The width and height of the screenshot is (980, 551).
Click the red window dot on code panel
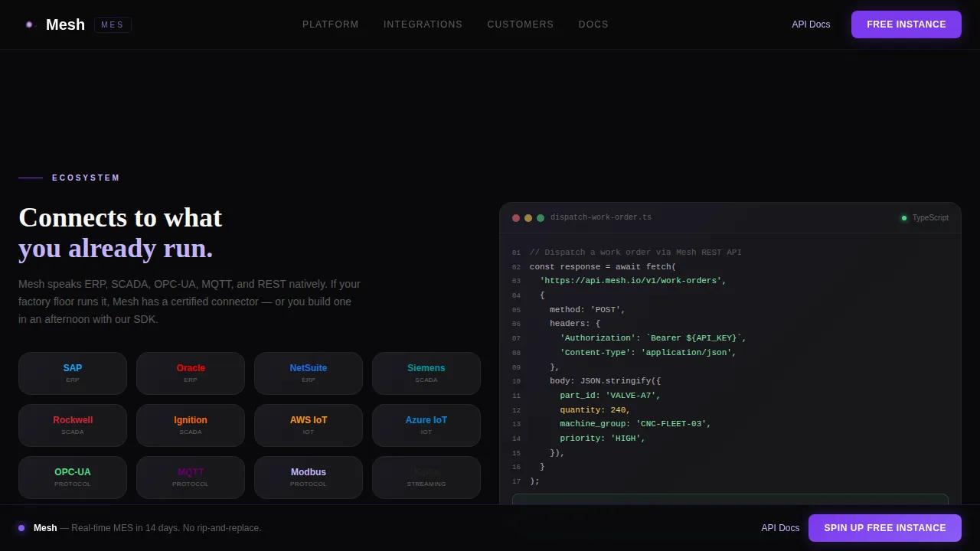pos(516,218)
